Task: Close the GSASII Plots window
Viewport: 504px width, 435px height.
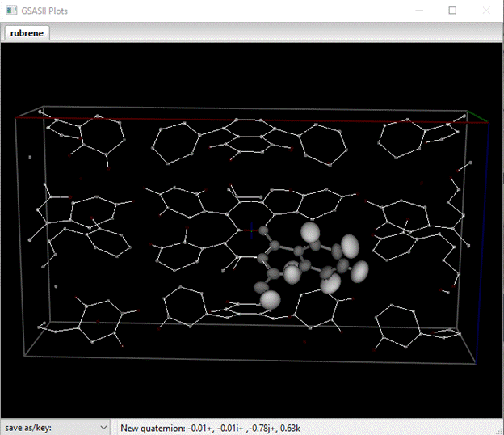Action: pyautogui.click(x=485, y=11)
